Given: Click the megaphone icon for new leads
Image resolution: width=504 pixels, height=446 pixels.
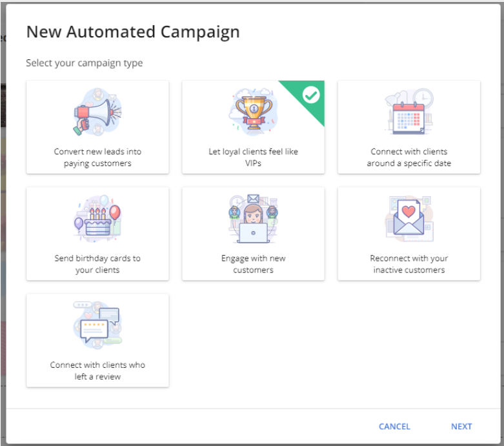Looking at the screenshot, I should pyautogui.click(x=97, y=112).
